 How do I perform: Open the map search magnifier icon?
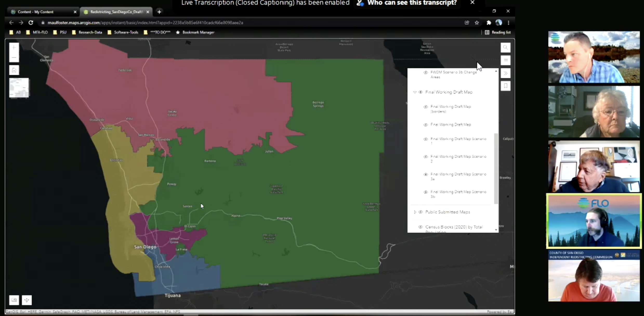(x=505, y=48)
